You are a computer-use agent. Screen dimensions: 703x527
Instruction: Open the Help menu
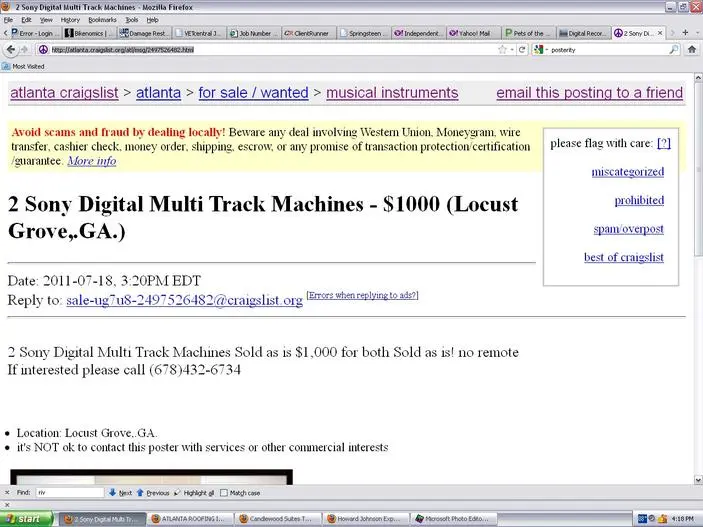152,20
